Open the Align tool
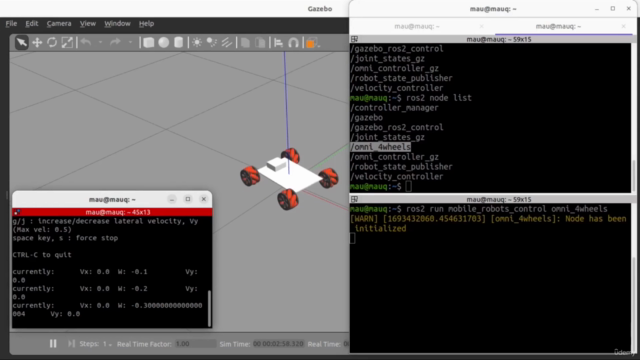The width and height of the screenshot is (640, 360). (278, 42)
